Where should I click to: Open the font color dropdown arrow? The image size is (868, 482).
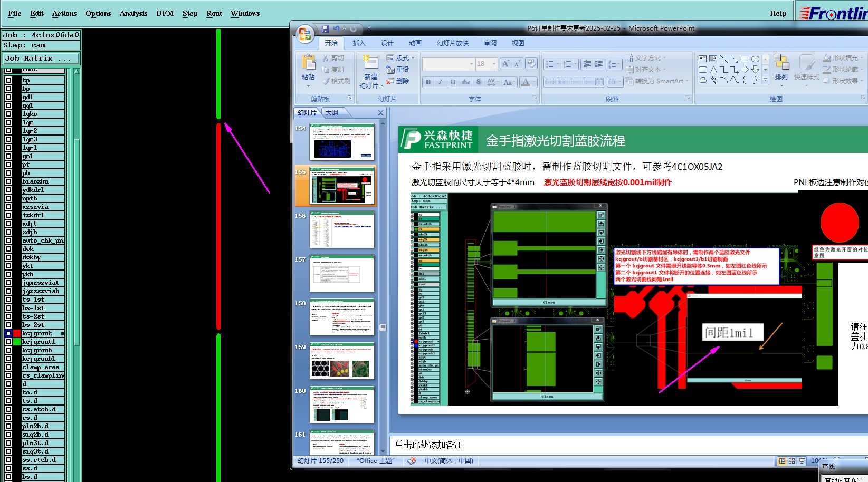(535, 82)
